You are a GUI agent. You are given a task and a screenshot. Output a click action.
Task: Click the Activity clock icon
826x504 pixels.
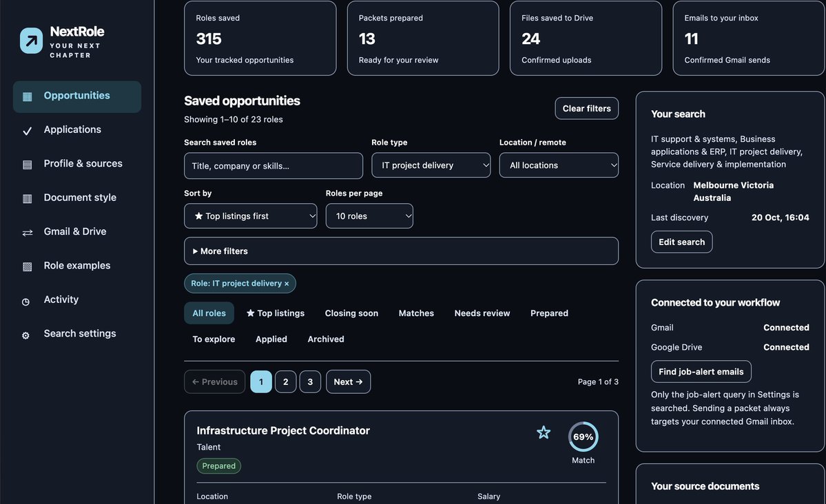click(x=25, y=302)
